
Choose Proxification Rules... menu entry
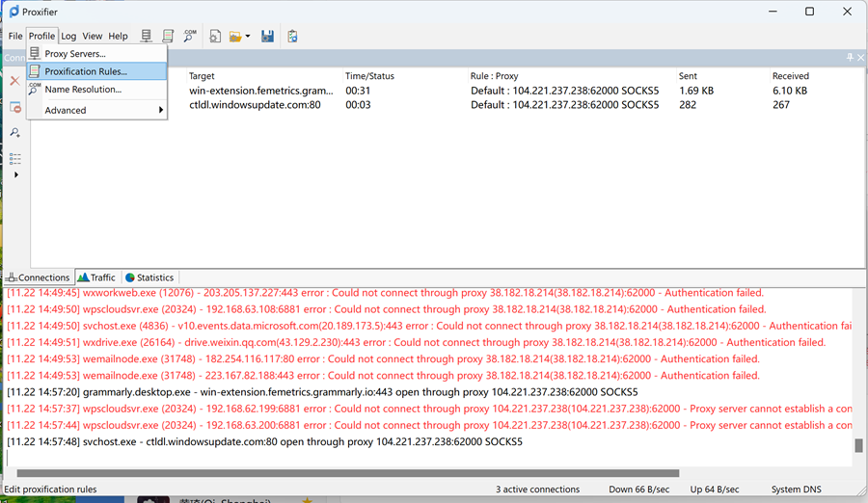[x=96, y=71]
